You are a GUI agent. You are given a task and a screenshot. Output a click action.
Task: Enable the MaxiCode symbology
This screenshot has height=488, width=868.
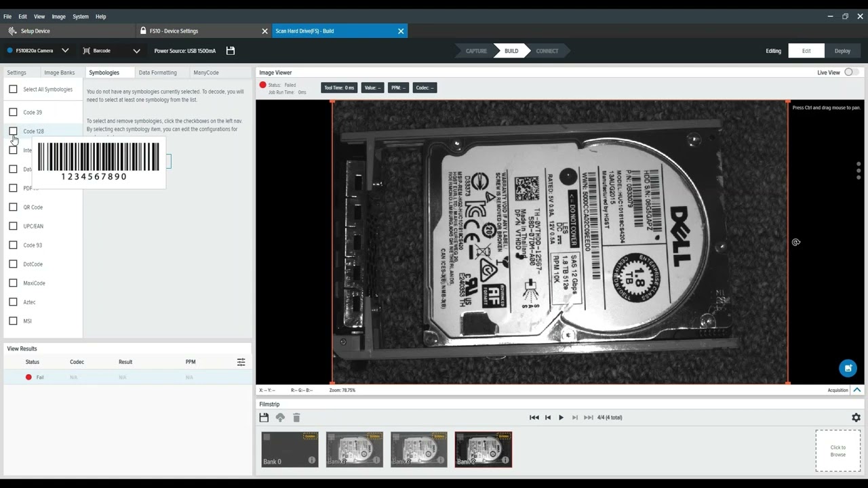[13, 283]
